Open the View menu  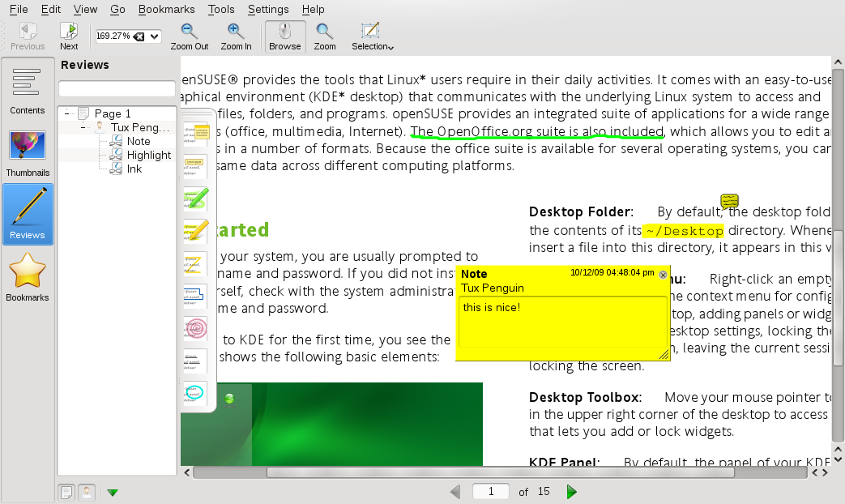[85, 9]
